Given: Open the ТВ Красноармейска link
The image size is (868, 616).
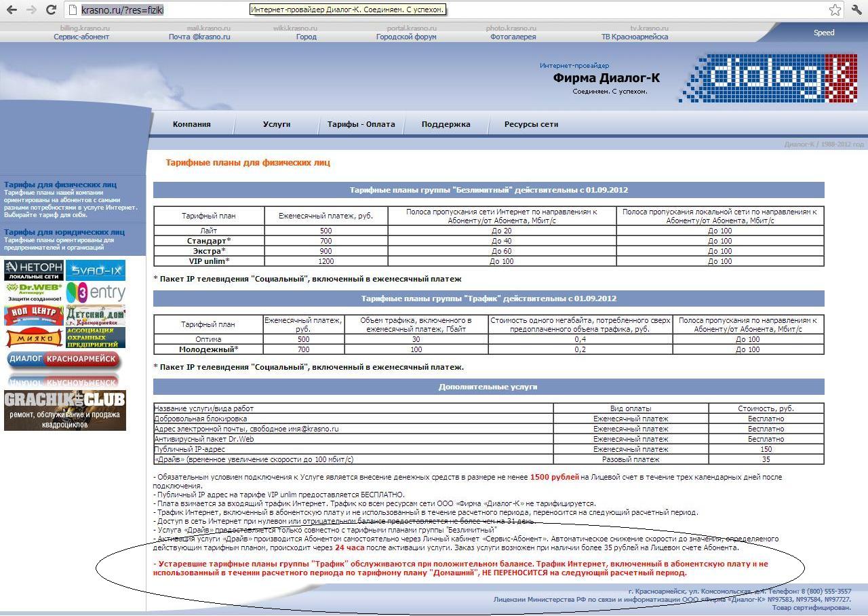Looking at the screenshot, I should click(x=635, y=37).
